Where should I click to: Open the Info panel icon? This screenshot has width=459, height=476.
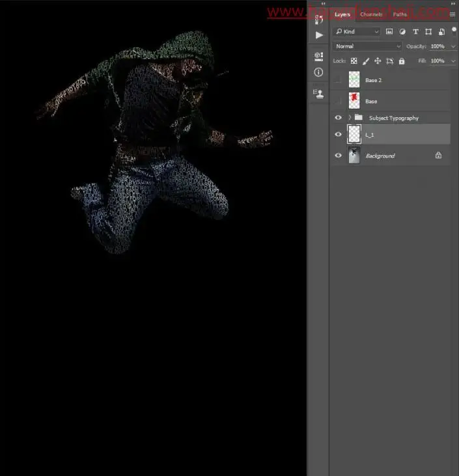[x=318, y=72]
